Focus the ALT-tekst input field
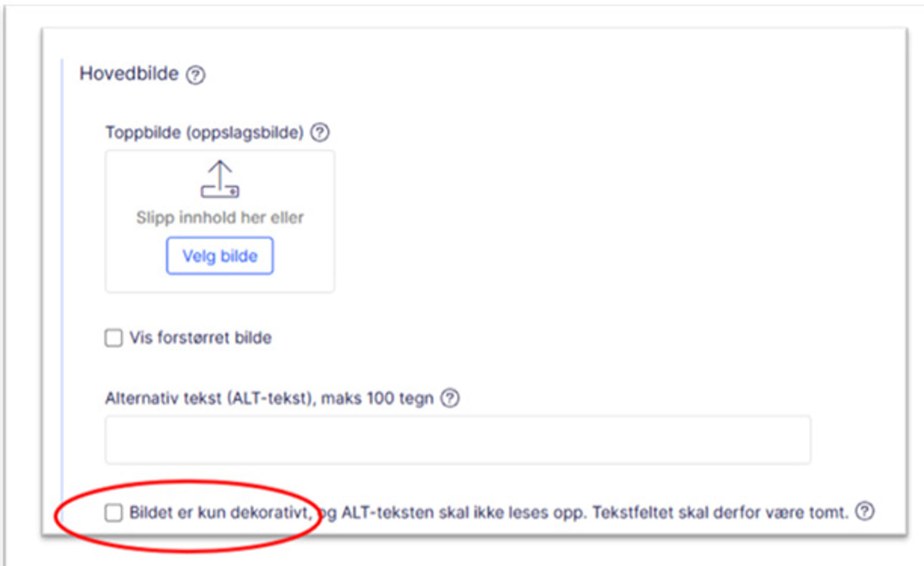924x566 pixels. (457, 440)
